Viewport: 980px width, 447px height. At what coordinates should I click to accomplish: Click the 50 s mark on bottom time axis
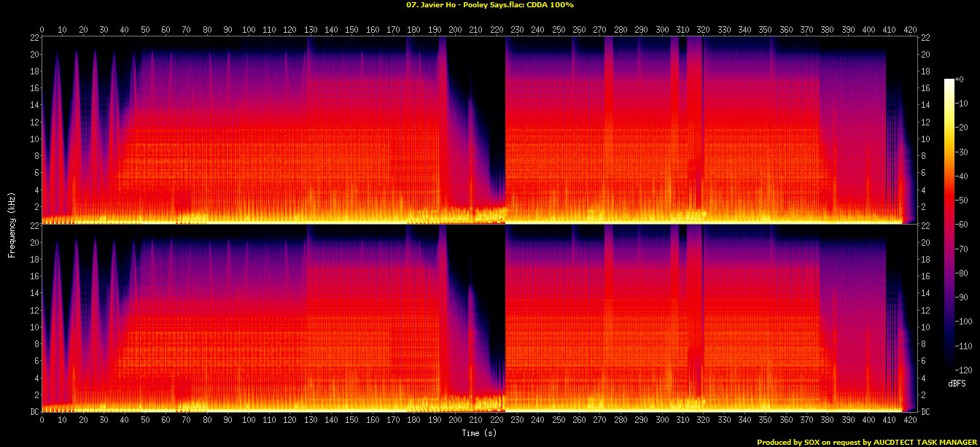point(145,421)
